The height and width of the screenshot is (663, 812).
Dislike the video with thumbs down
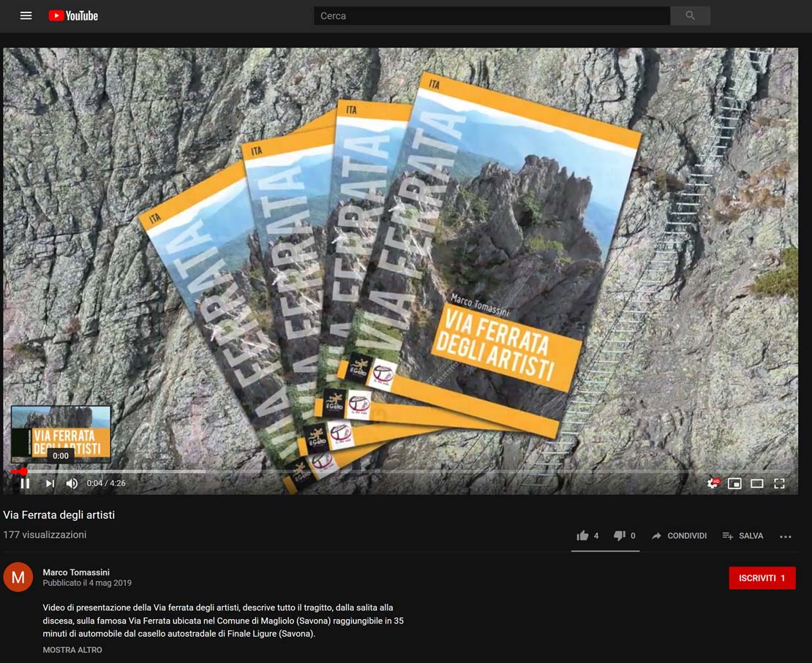click(620, 536)
